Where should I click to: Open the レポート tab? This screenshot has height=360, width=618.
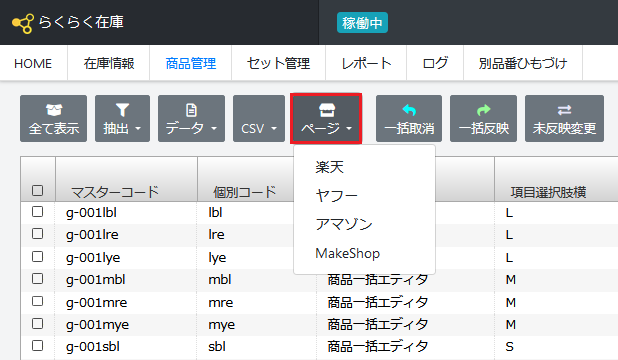tap(366, 63)
